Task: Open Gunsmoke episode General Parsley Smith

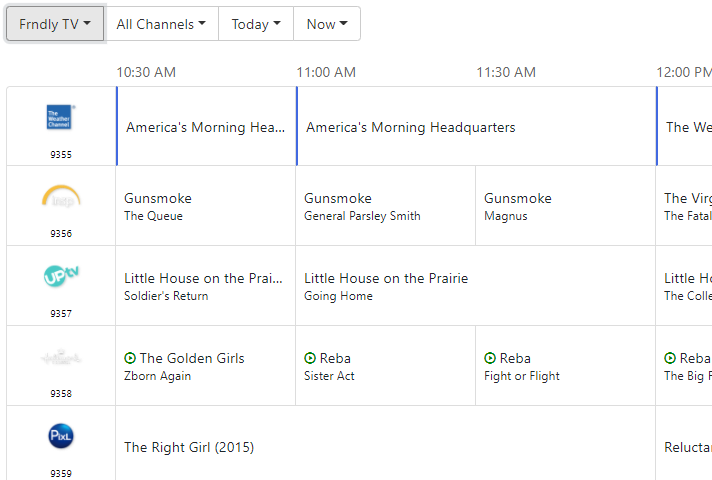Action: [386, 206]
